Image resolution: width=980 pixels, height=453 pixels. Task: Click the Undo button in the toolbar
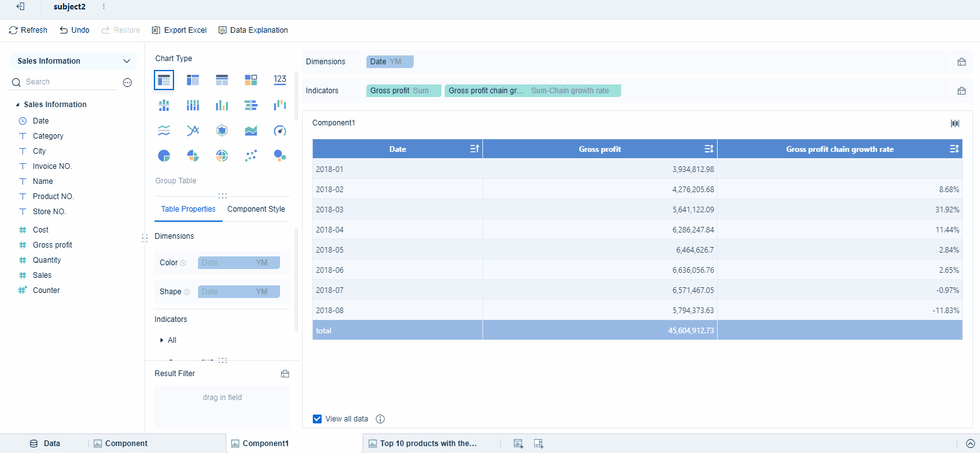(x=74, y=30)
